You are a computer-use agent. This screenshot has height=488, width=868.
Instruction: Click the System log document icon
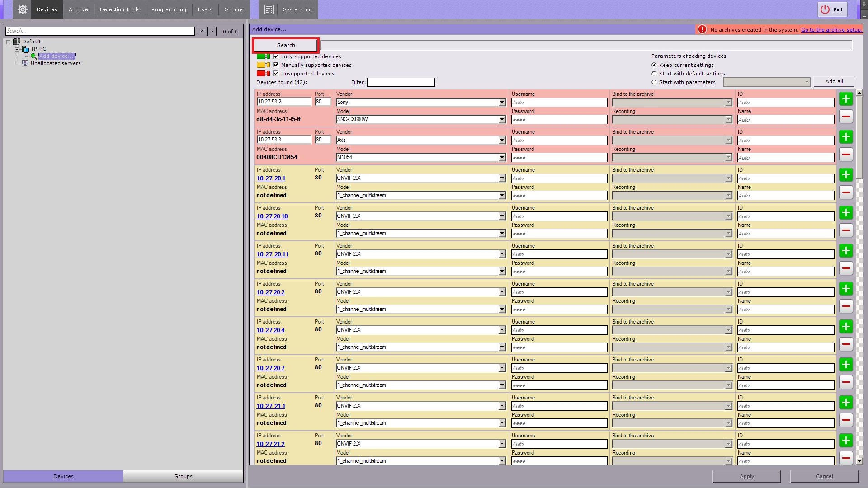point(269,9)
